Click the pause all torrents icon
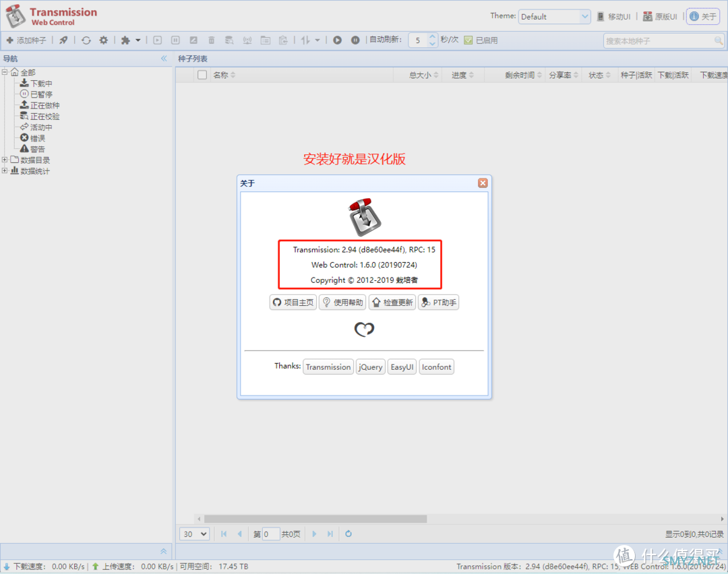This screenshot has height=574, width=728. (x=355, y=40)
